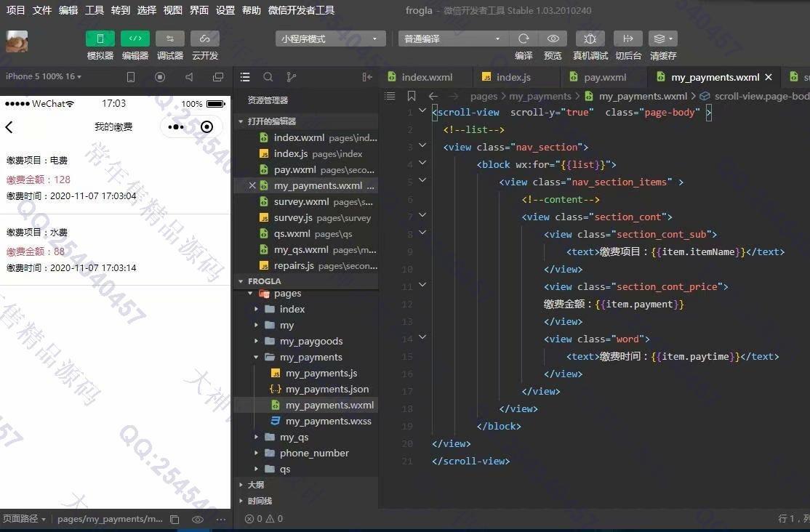Toggle the simulator mute speaker icon
The width and height of the screenshot is (810, 532).
pyautogui.click(x=189, y=77)
